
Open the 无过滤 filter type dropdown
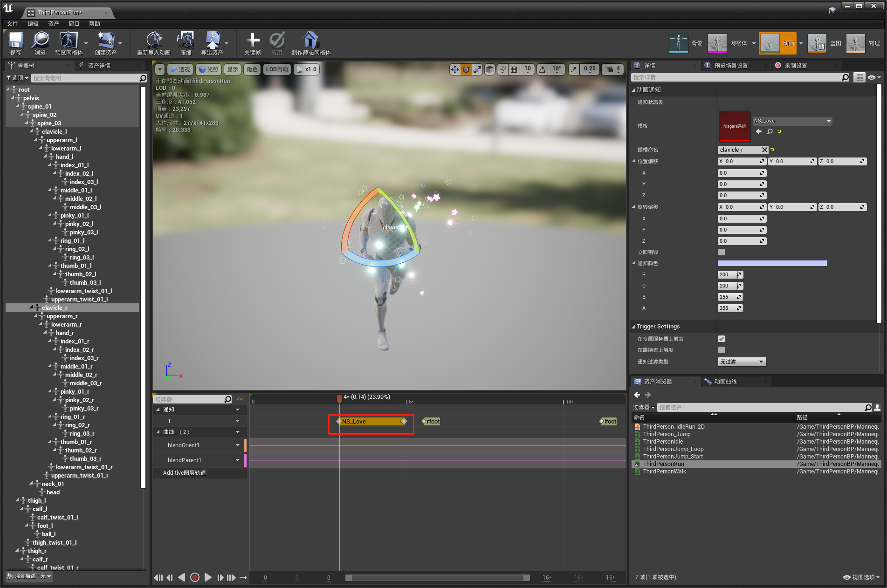click(x=742, y=362)
